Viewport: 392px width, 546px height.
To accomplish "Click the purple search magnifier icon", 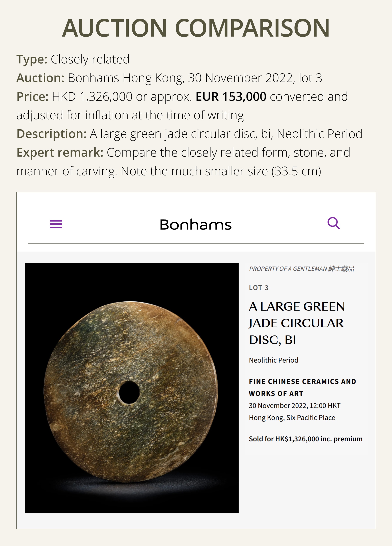I will (x=334, y=223).
